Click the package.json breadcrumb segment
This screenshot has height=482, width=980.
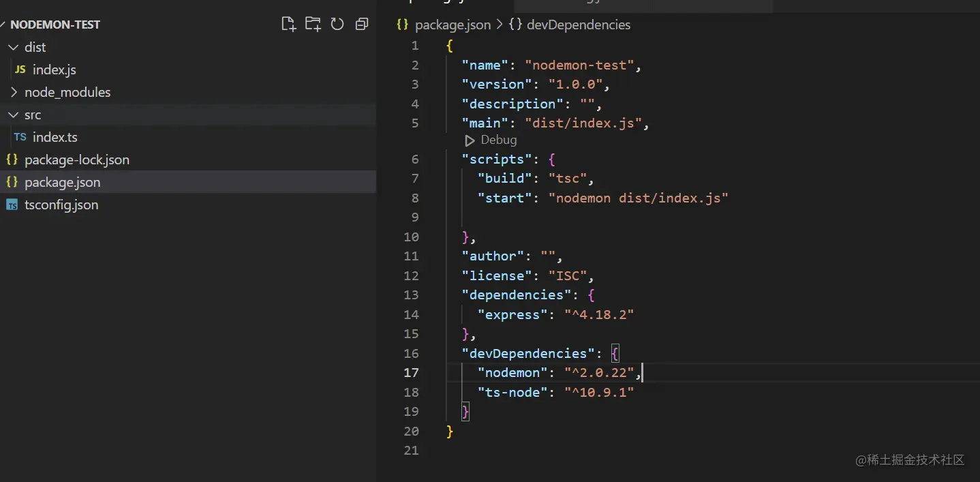(x=453, y=25)
